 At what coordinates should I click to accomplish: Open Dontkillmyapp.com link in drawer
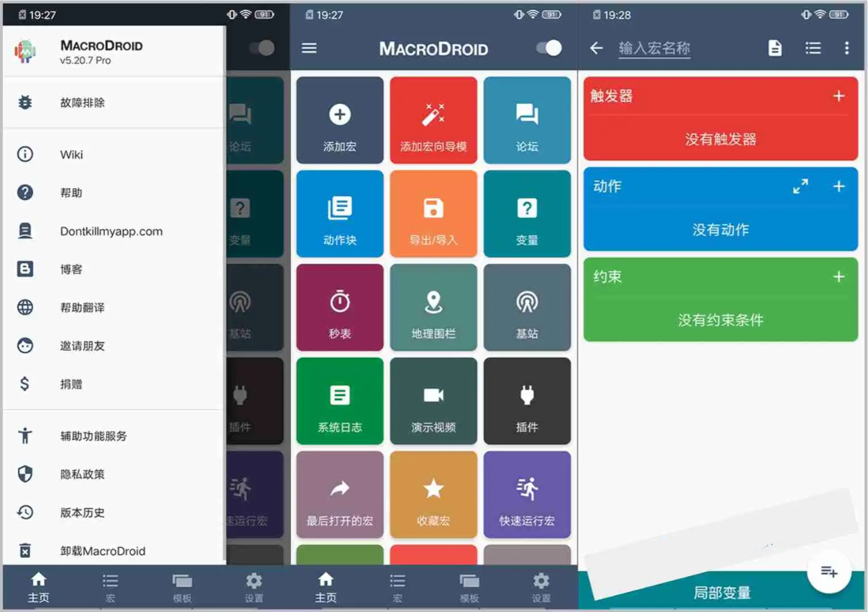[113, 231]
